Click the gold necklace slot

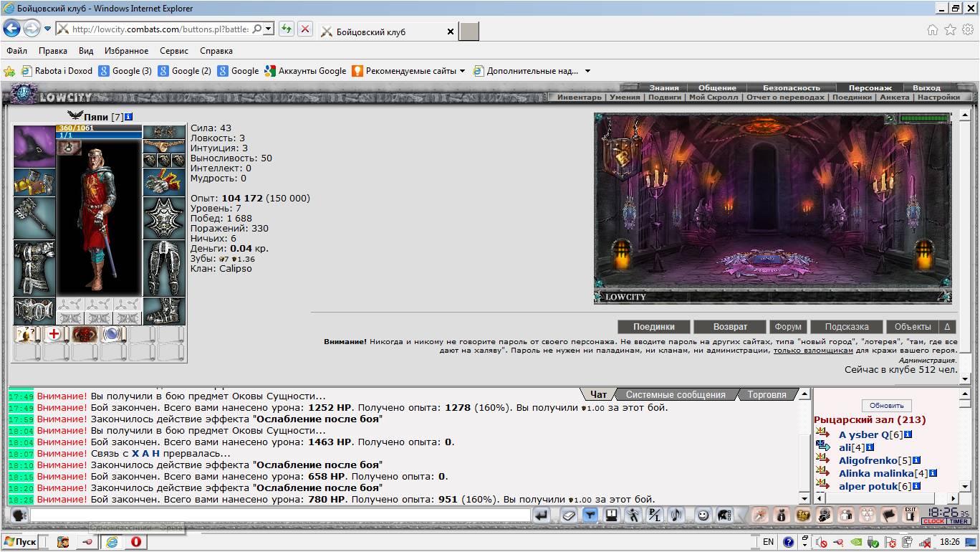point(164,146)
